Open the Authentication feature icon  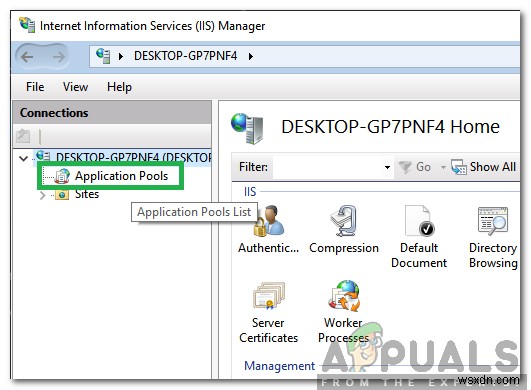coord(268,229)
